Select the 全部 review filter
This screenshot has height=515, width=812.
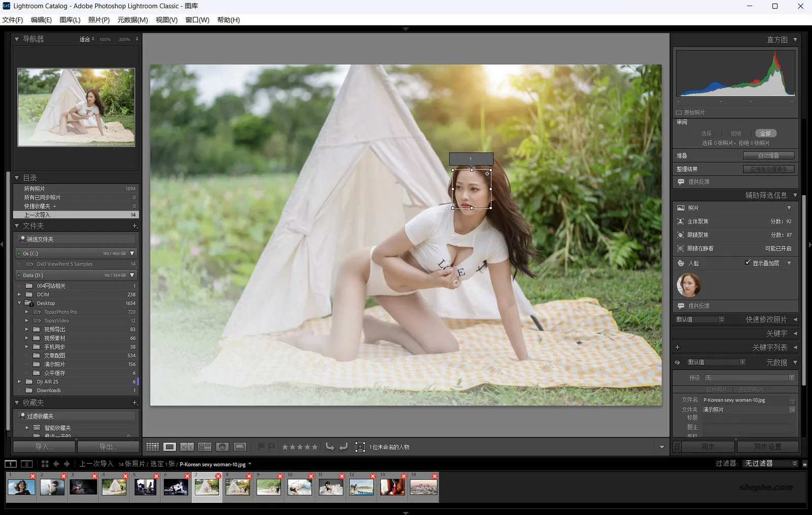[x=765, y=133]
